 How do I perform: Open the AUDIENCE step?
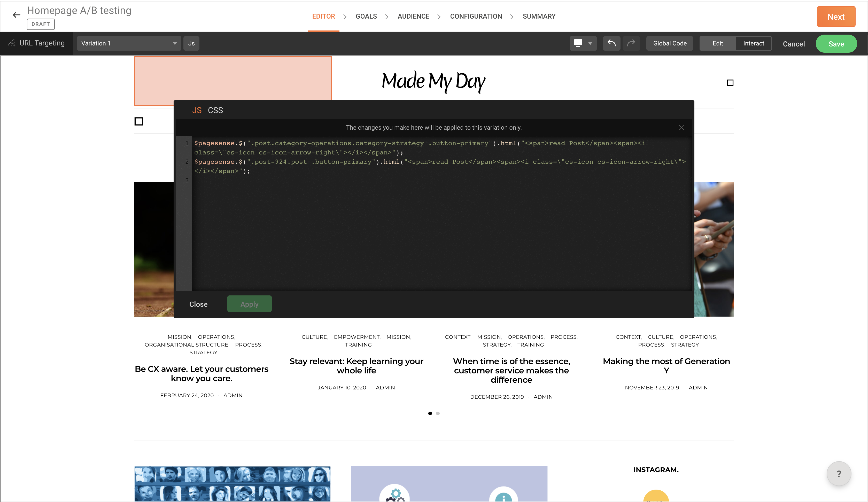coord(413,17)
